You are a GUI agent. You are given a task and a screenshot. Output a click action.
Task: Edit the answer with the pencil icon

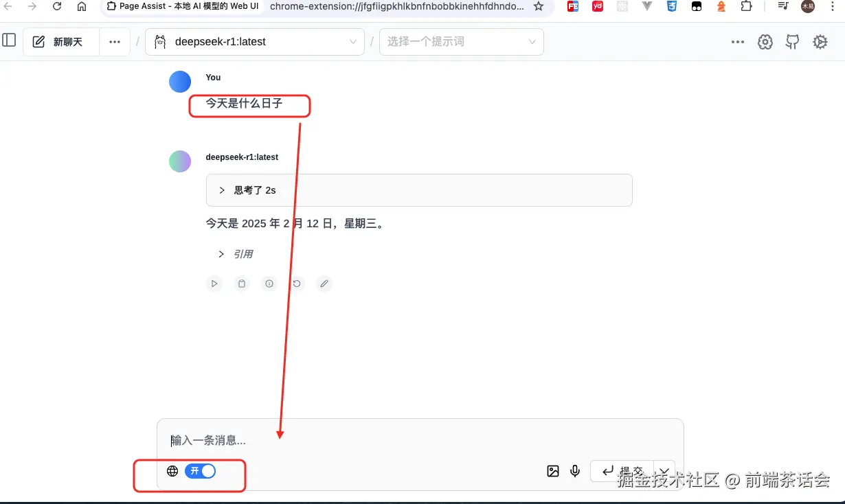click(x=324, y=283)
